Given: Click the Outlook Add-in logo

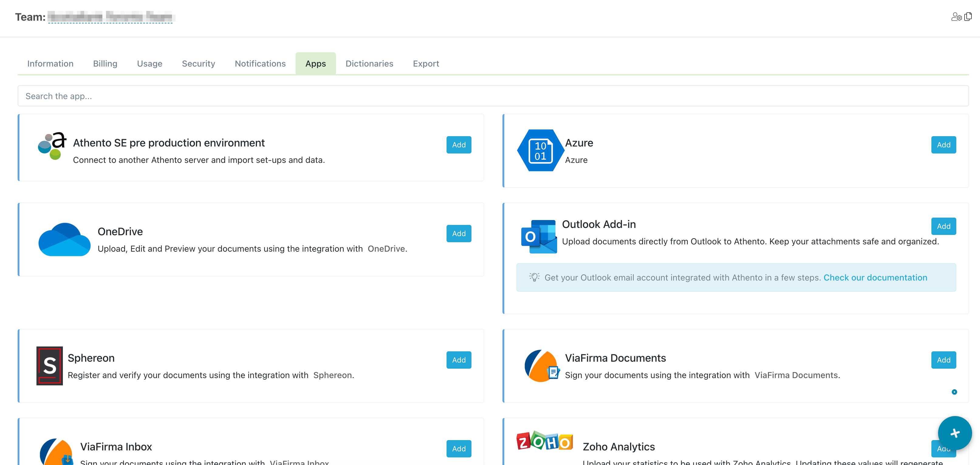Looking at the screenshot, I should pos(539,236).
